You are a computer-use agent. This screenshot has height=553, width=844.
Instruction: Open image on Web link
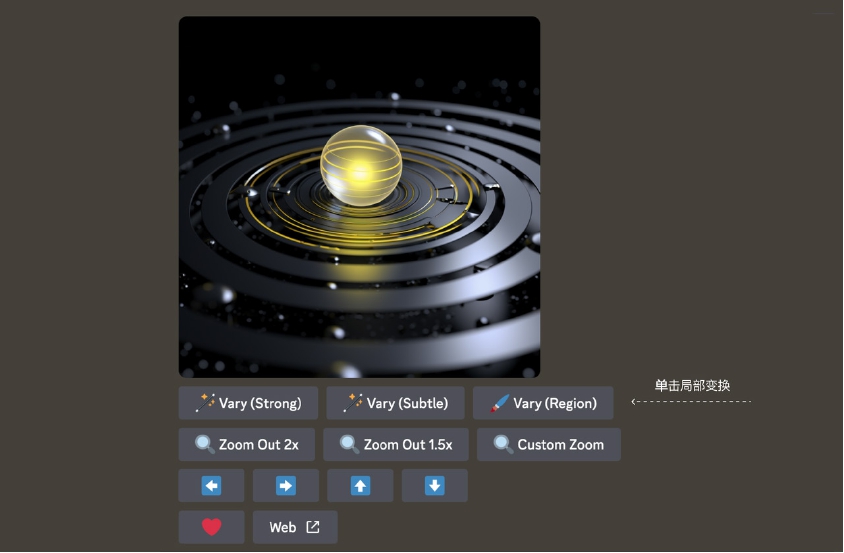click(x=295, y=527)
